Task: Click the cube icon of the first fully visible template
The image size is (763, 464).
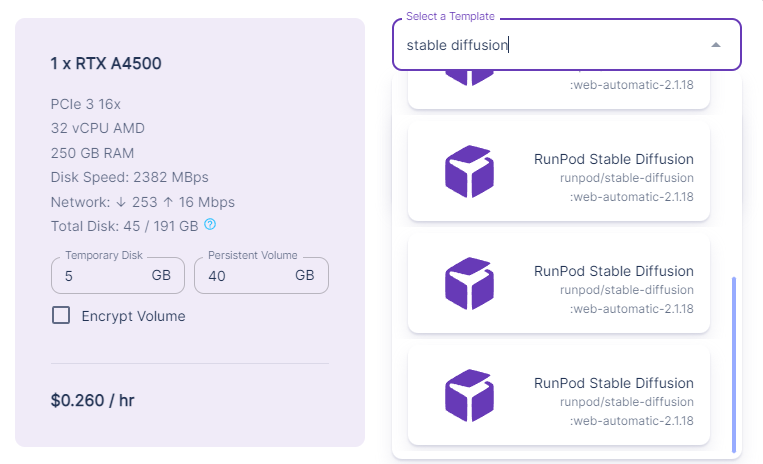Action: pos(469,171)
